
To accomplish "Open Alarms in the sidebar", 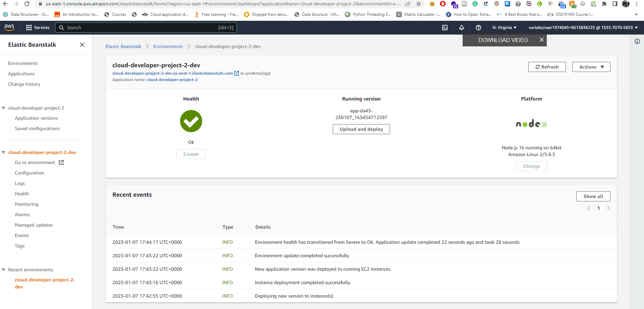I will point(22,215).
